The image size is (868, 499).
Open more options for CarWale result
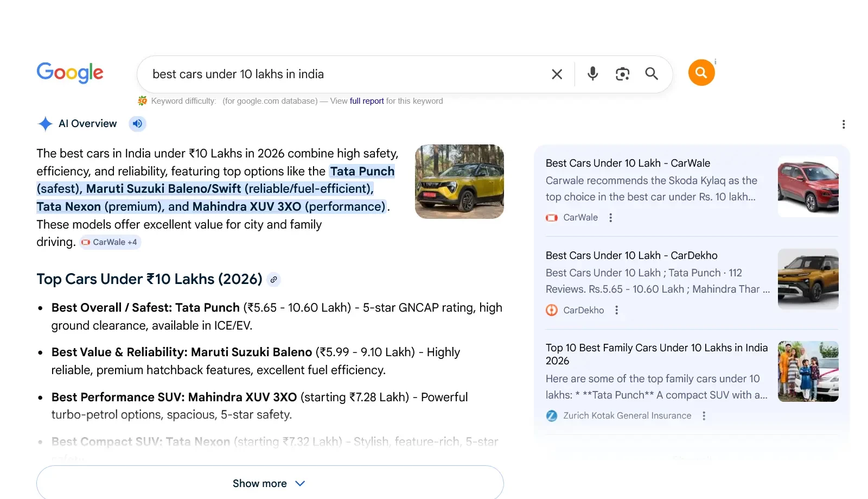(611, 218)
